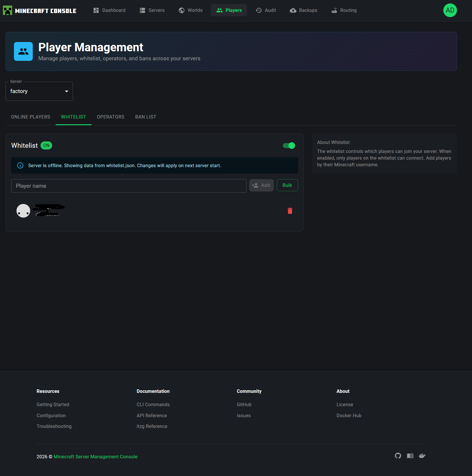The width and height of the screenshot is (472, 476).
Task: Open CLI Commands footer link
Action: pos(153,404)
